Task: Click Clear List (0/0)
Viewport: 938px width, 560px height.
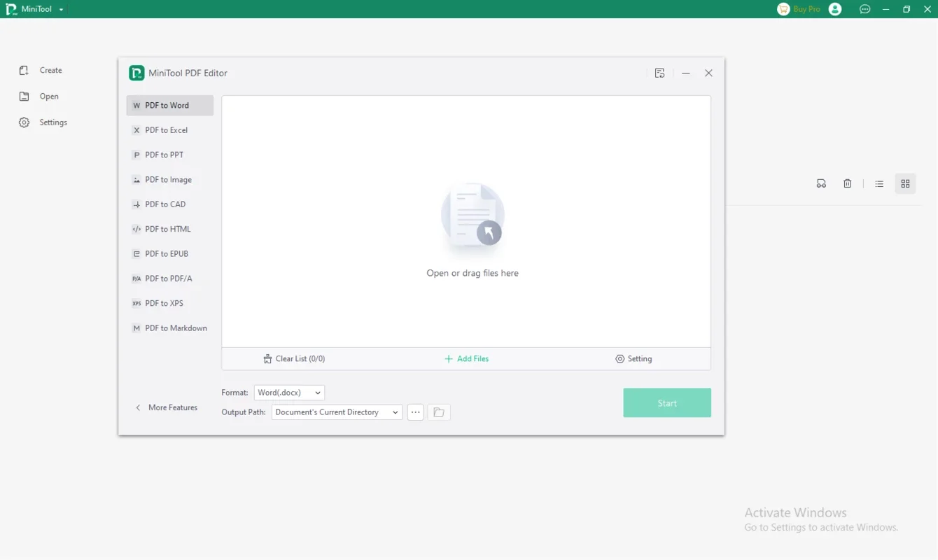Action: [294, 358]
